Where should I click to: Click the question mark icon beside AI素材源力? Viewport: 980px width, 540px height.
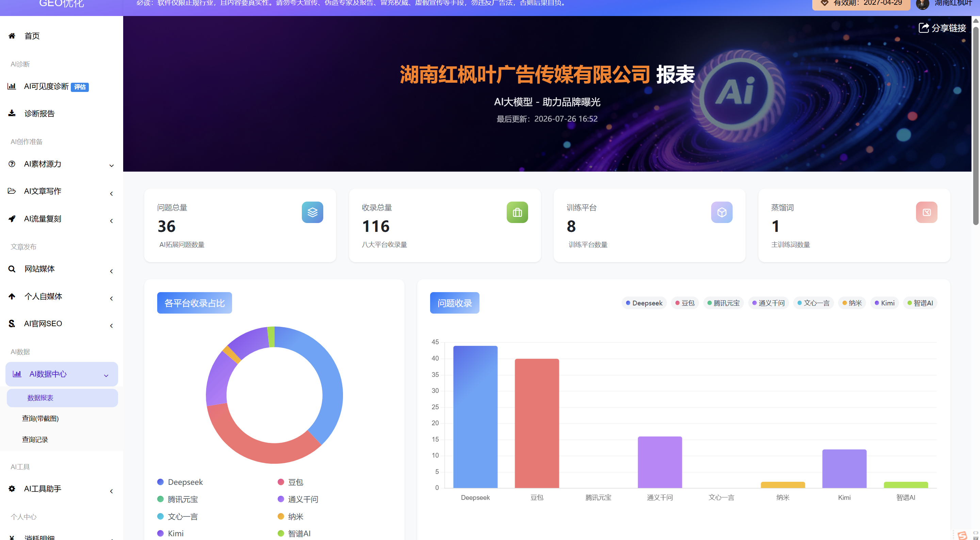(12, 164)
